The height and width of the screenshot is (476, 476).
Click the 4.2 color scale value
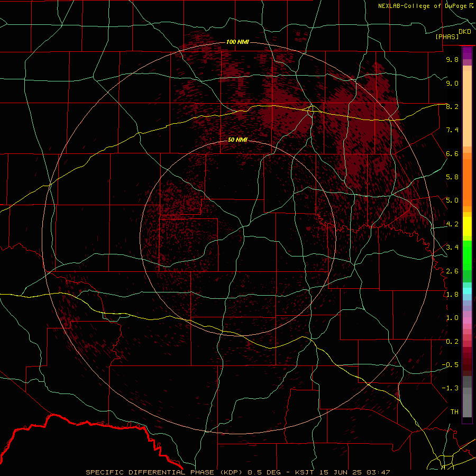click(x=452, y=224)
